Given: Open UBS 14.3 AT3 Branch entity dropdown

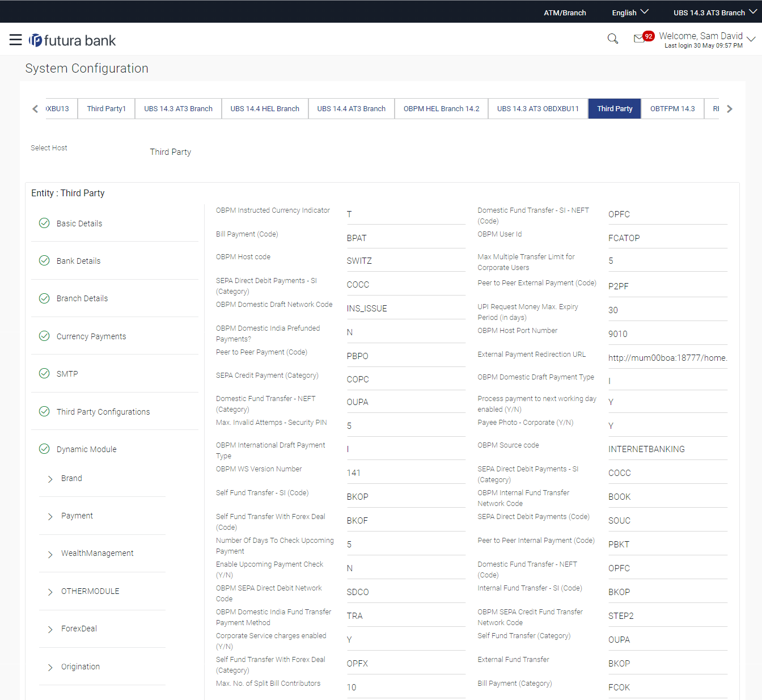Looking at the screenshot, I should [714, 12].
